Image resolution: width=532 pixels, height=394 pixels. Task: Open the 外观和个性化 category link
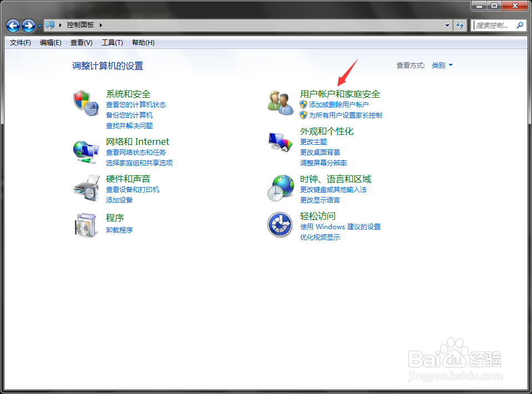327,132
